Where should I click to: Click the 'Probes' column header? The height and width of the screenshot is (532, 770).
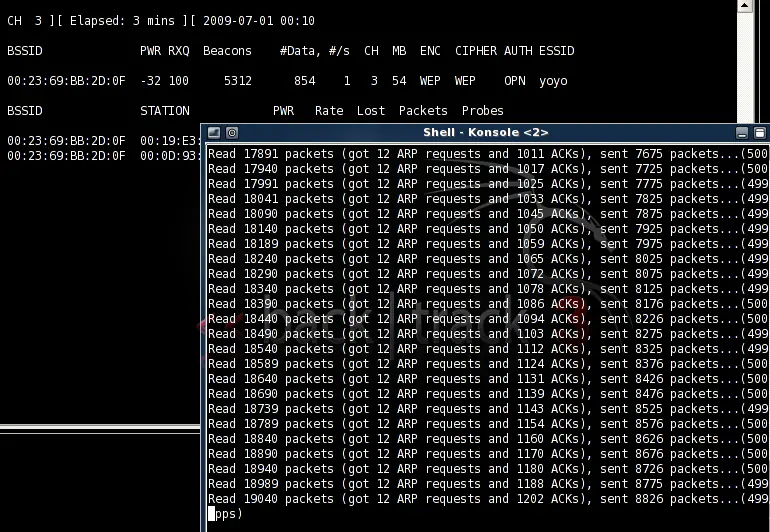point(483,111)
